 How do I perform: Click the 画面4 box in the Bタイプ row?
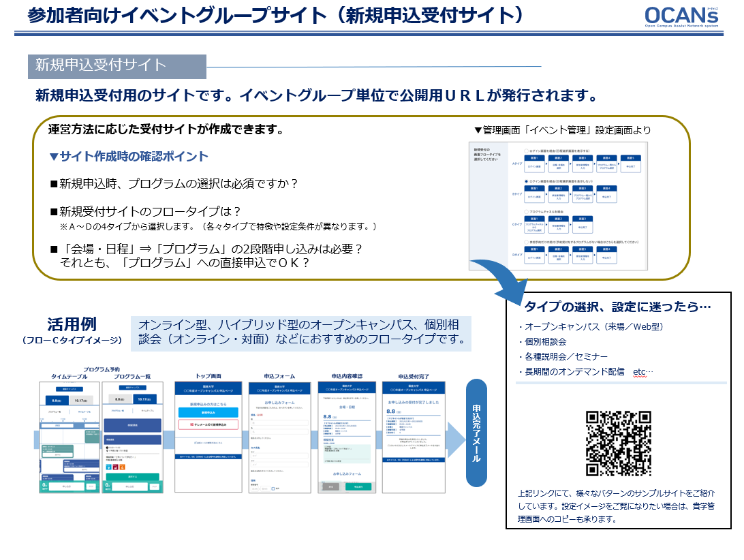point(606,194)
